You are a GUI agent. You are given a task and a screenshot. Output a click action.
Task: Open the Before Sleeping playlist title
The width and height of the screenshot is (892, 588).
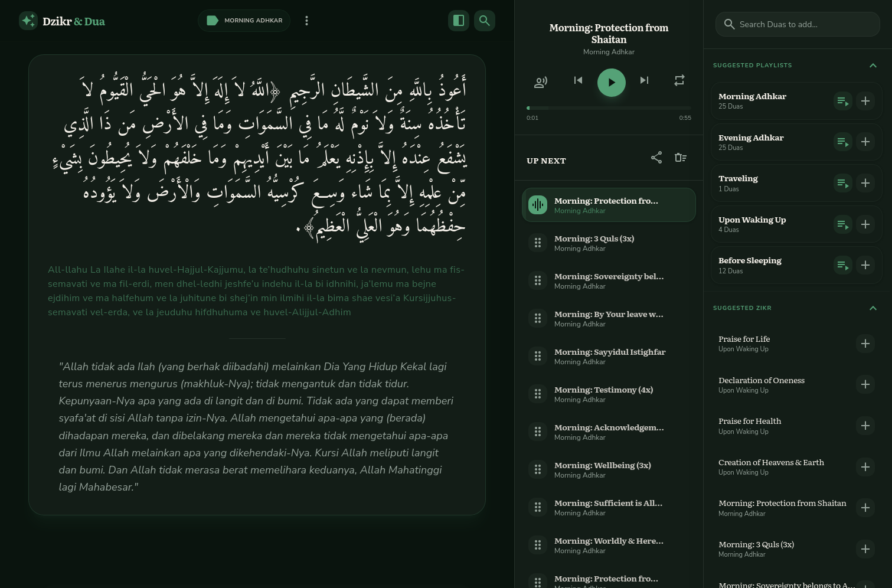pos(750,260)
